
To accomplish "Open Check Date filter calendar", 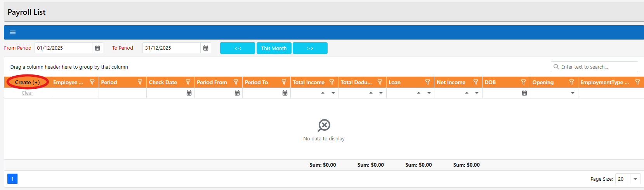I will coord(189,93).
